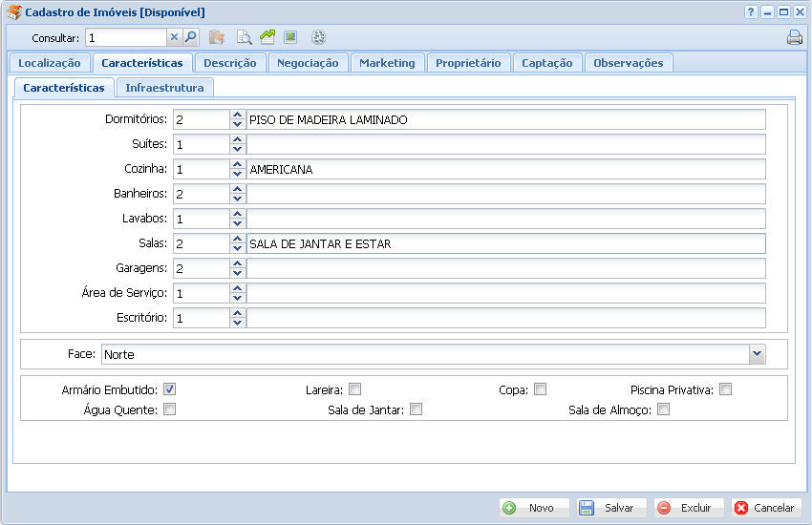This screenshot has height=525, width=812.
Task: Check the Sala de Jantar checkbox
Action: [x=416, y=409]
